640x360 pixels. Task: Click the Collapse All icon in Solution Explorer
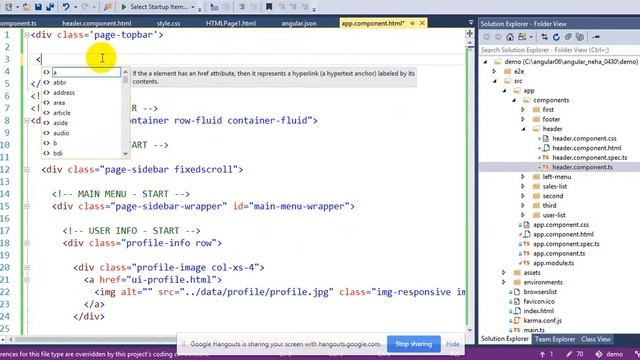click(x=568, y=37)
